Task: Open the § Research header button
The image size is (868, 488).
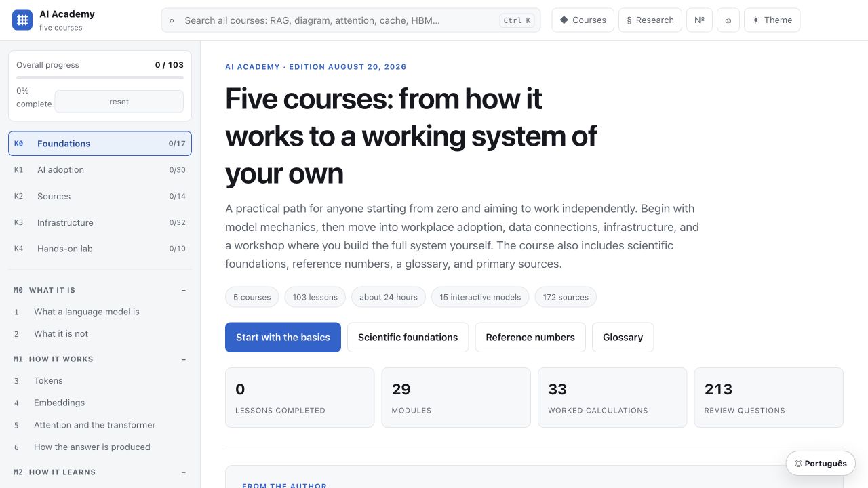Action: 650,20
